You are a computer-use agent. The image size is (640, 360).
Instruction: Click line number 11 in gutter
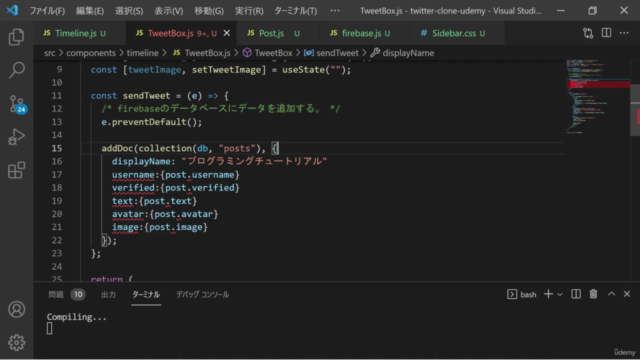coord(57,96)
